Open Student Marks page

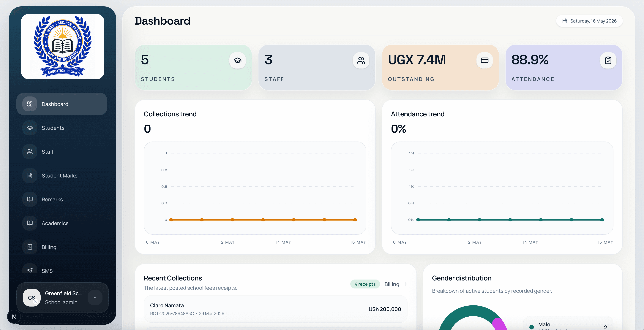pos(62,176)
